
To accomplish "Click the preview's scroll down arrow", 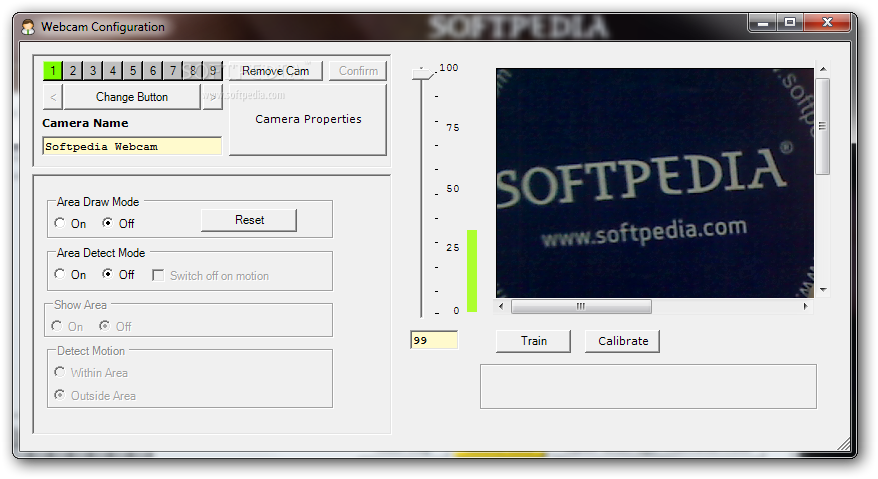I will pyautogui.click(x=823, y=290).
